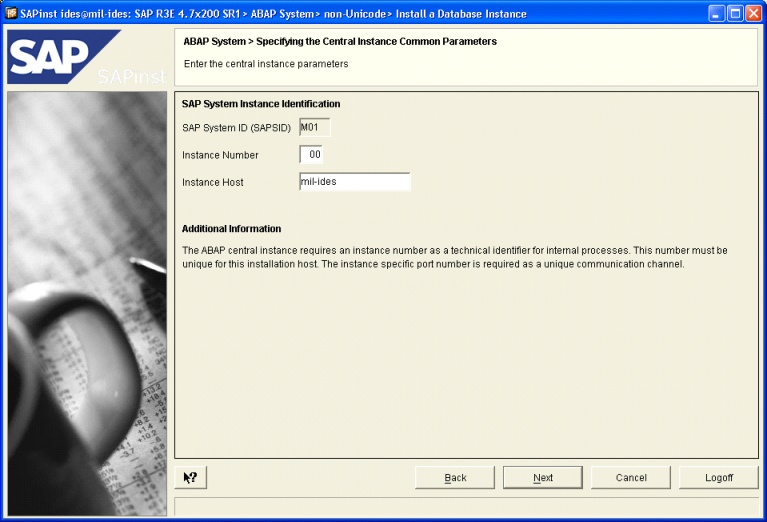Select the SAP System ID field showing M01
Viewport: 767px width, 522px height.
point(314,127)
